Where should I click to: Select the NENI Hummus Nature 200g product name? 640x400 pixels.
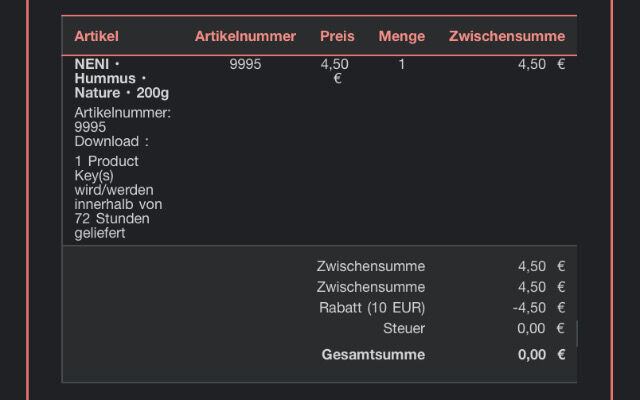pos(122,78)
